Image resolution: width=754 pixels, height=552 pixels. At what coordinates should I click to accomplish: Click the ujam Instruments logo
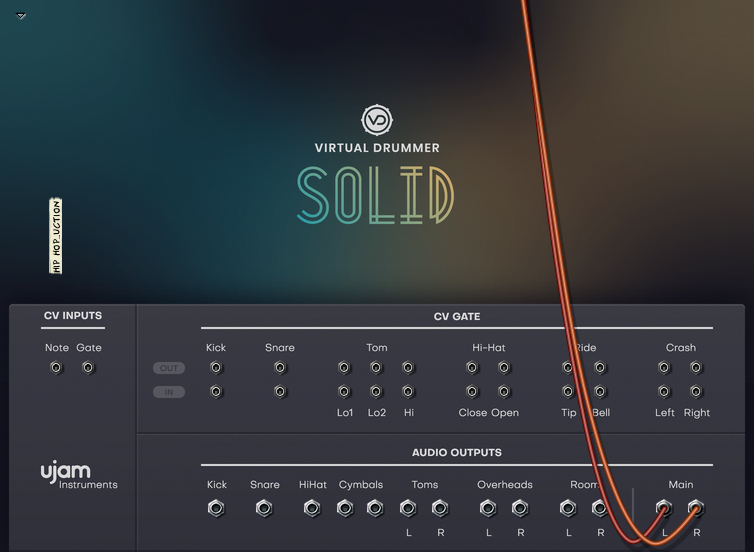[79, 476]
